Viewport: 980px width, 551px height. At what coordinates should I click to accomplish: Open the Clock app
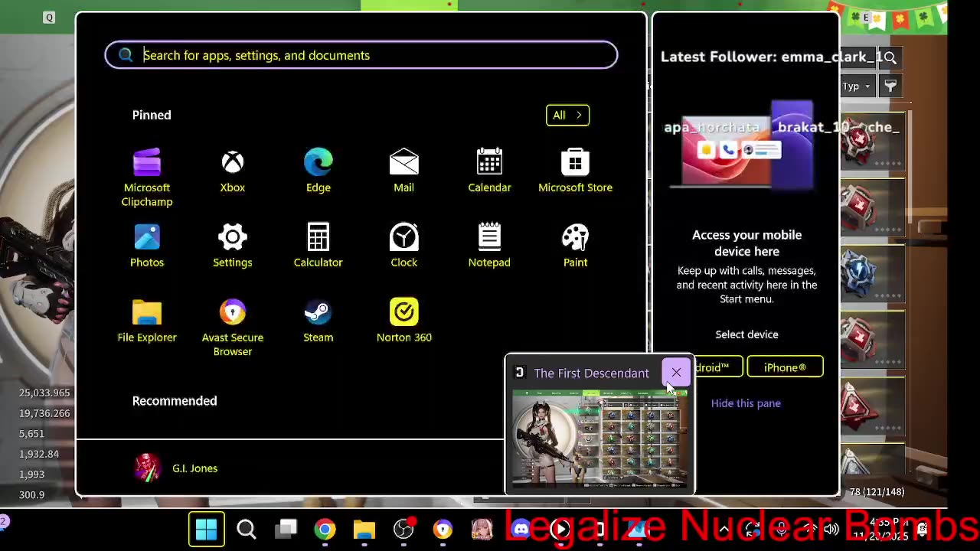click(x=404, y=246)
